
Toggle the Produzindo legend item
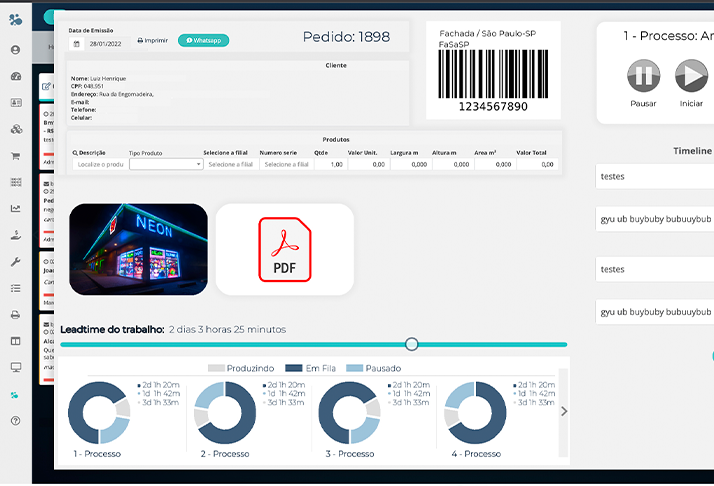click(x=240, y=368)
